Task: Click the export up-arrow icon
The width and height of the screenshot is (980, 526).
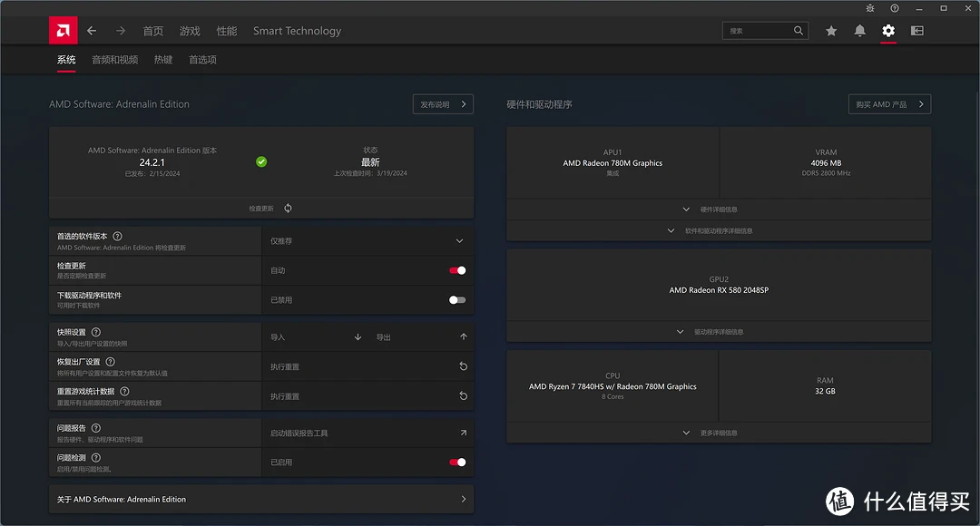Action: coord(464,336)
